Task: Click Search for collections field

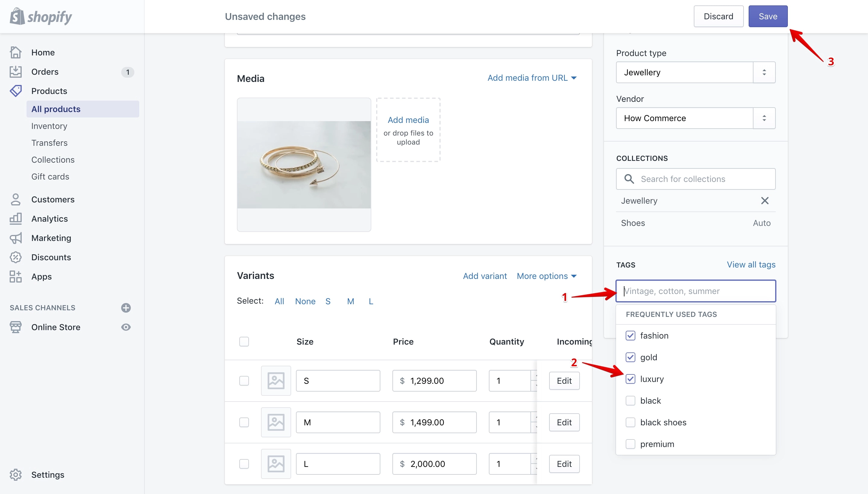Action: pos(696,179)
